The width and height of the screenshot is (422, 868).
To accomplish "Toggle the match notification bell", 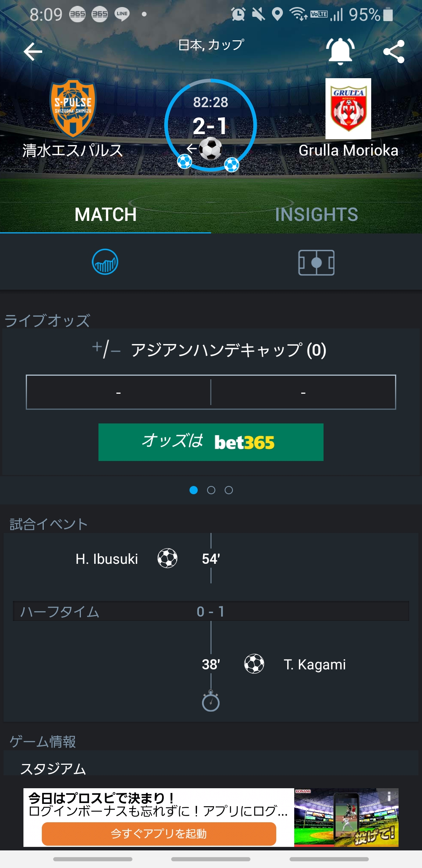I will (x=340, y=51).
